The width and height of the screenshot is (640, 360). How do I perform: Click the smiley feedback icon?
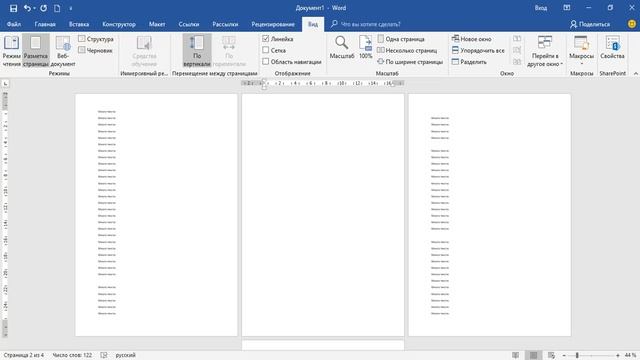click(x=632, y=24)
